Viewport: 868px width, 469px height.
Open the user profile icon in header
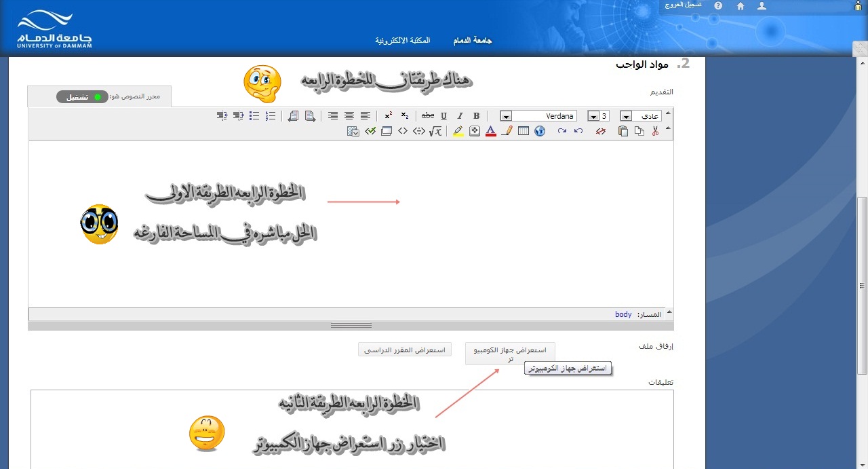pos(762,5)
